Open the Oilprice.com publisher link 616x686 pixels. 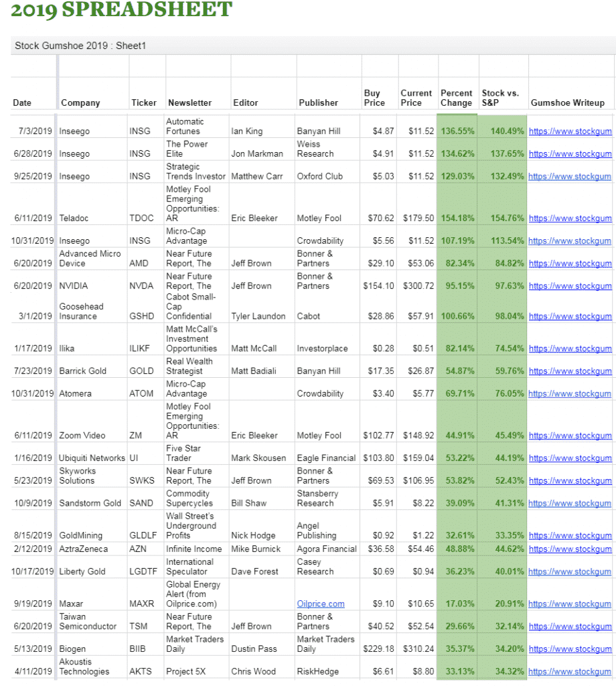pos(321,604)
